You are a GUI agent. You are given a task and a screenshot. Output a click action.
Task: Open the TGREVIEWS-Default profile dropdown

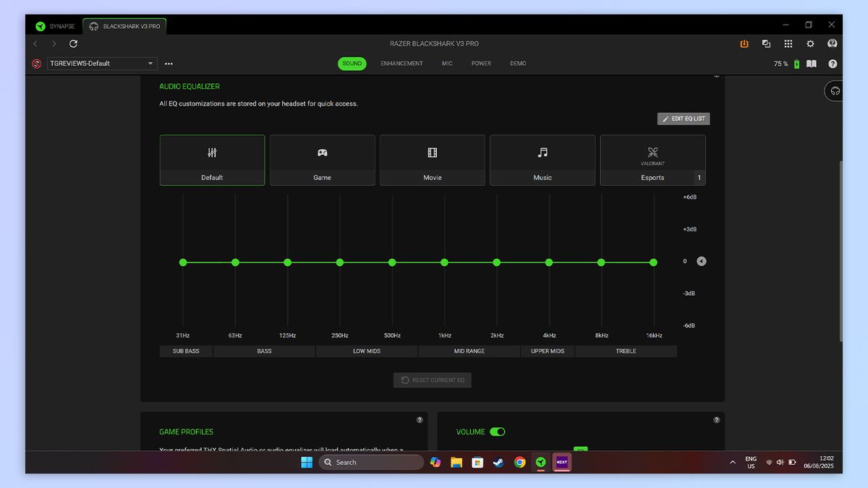pyautogui.click(x=102, y=64)
